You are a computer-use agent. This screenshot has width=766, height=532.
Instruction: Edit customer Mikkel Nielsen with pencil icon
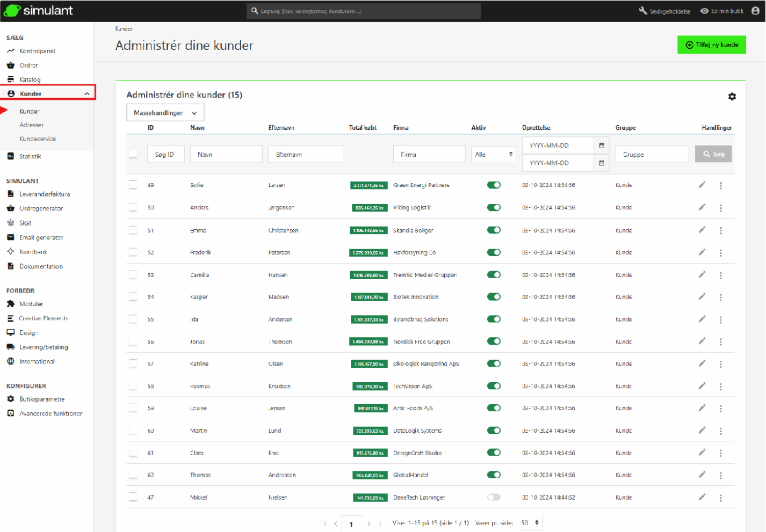702,497
